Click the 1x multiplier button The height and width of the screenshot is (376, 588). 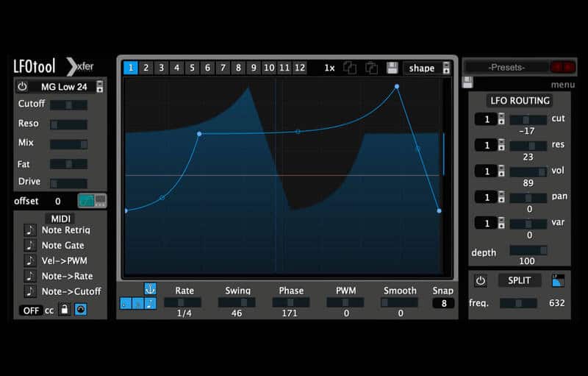(329, 68)
